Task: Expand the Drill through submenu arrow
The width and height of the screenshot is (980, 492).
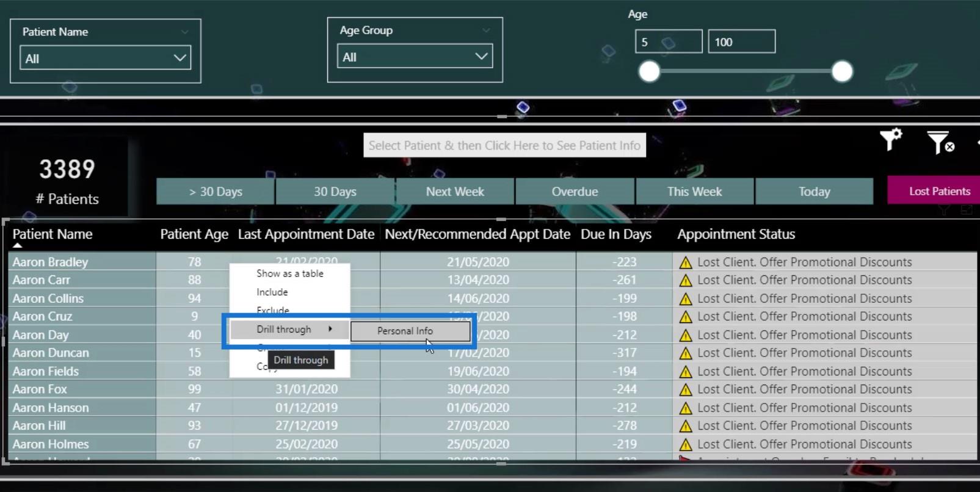Action: point(330,329)
